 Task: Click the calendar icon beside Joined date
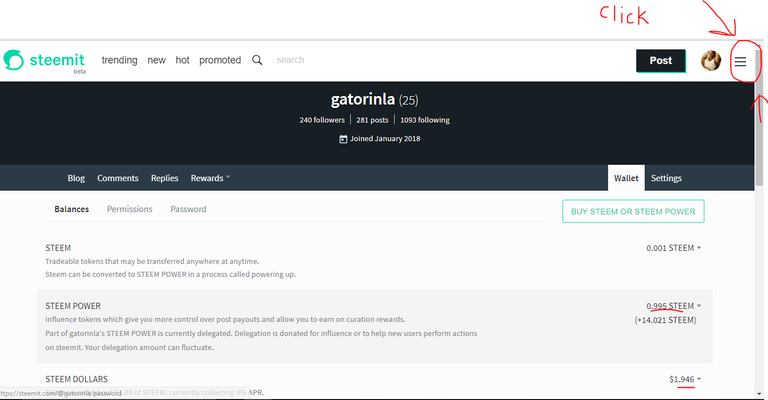click(x=343, y=139)
